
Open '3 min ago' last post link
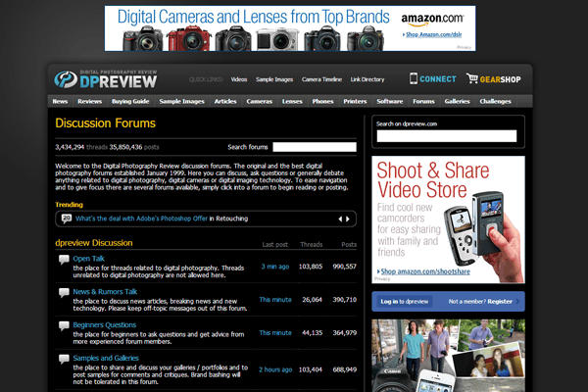(x=274, y=267)
